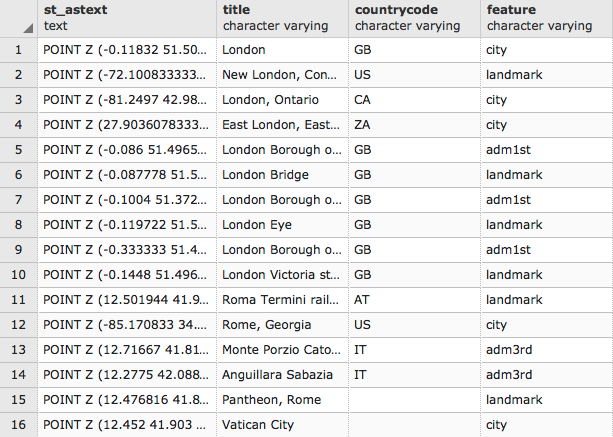Select the countrycode column header
This screenshot has width=613, height=437.
pos(413,17)
